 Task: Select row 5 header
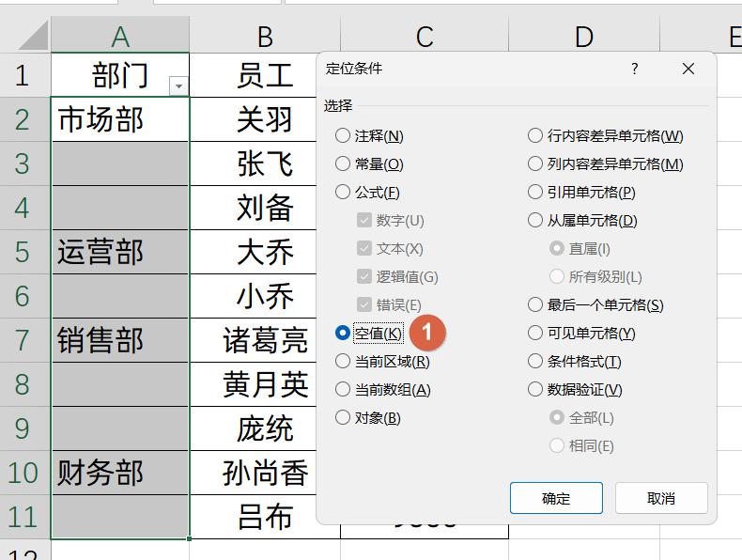(x=24, y=252)
